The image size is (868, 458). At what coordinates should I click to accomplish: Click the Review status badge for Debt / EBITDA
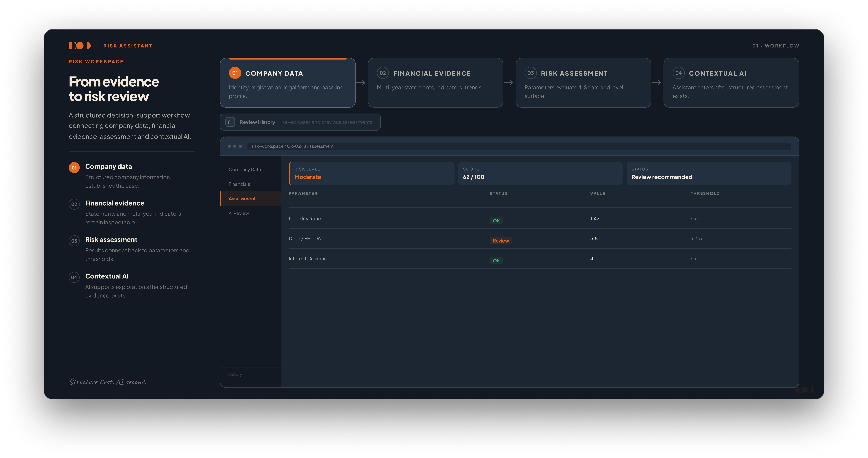tap(501, 241)
